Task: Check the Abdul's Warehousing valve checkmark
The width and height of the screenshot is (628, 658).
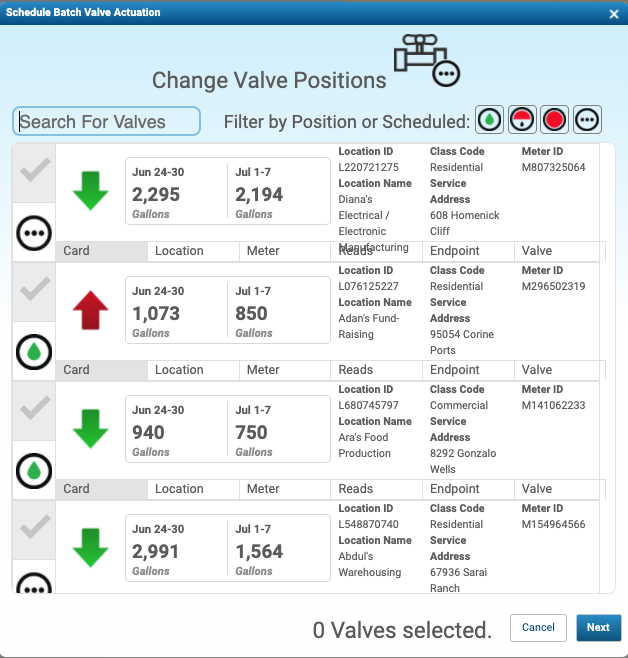Action: click(35, 527)
